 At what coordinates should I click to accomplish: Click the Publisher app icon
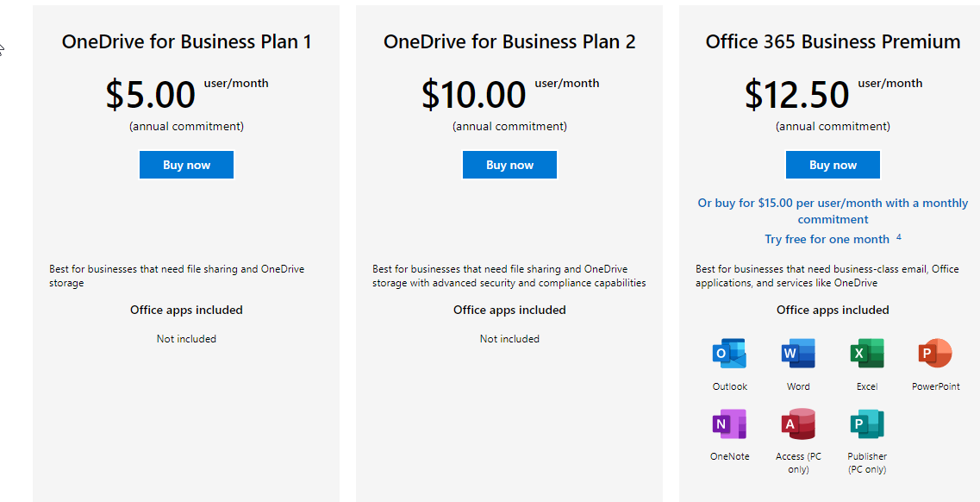click(866, 424)
